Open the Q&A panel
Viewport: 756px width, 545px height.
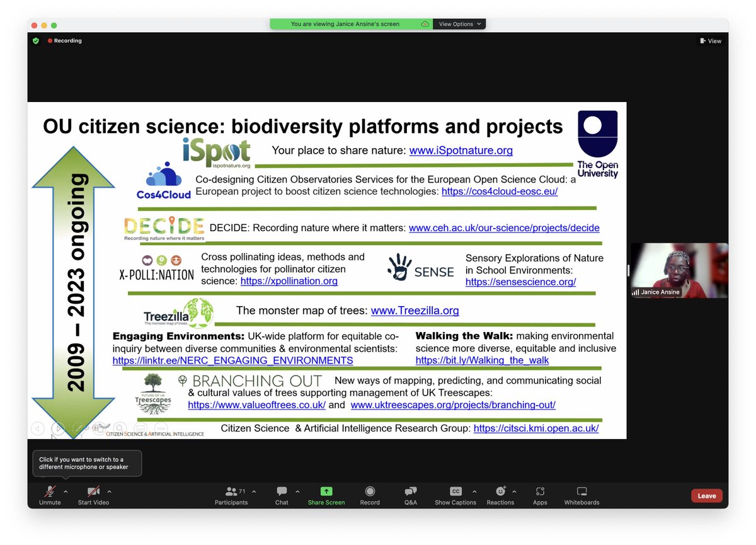click(x=411, y=495)
